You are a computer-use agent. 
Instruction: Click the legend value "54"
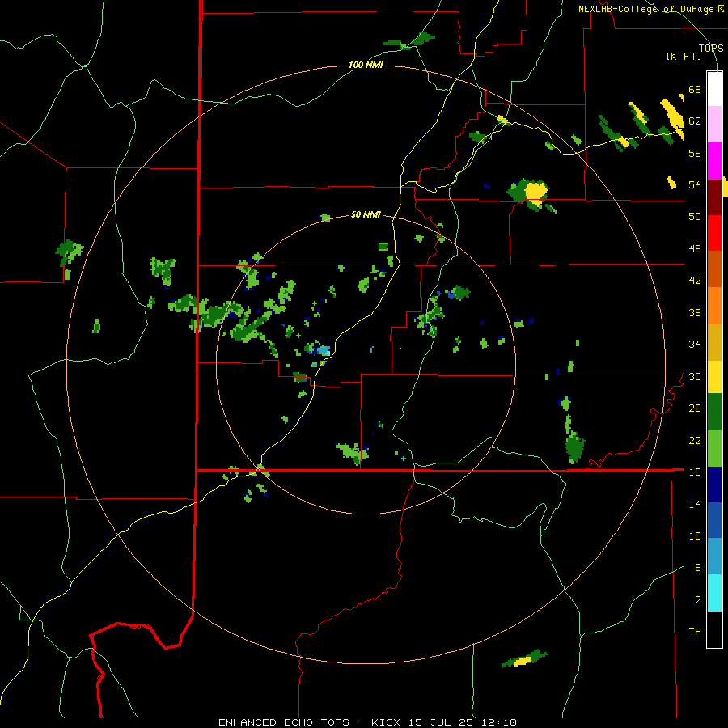(695, 184)
